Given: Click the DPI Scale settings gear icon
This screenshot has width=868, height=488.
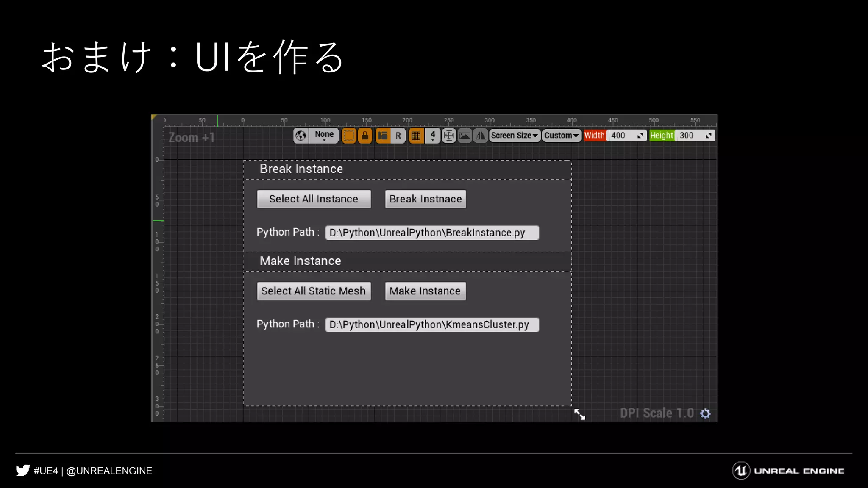Looking at the screenshot, I should [x=705, y=413].
